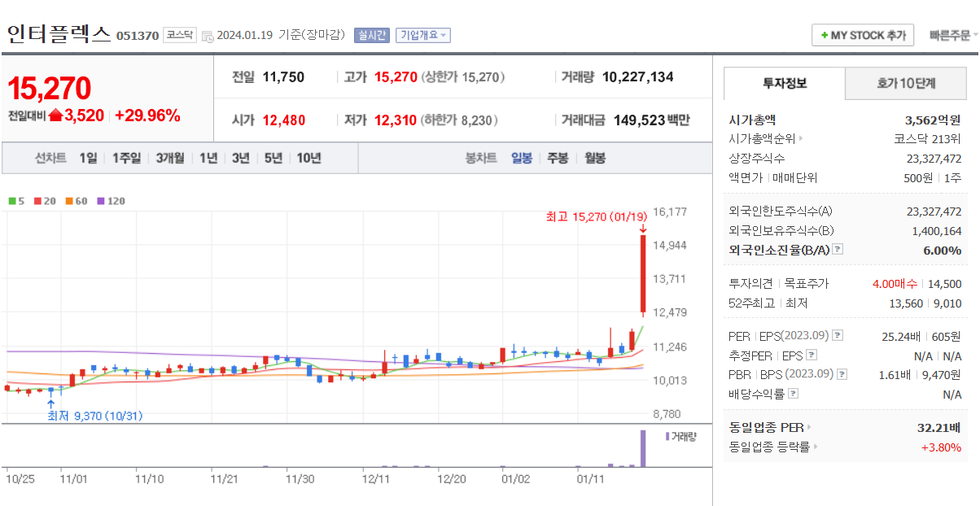Click the 52주최고 value 13,560

pos(906,303)
